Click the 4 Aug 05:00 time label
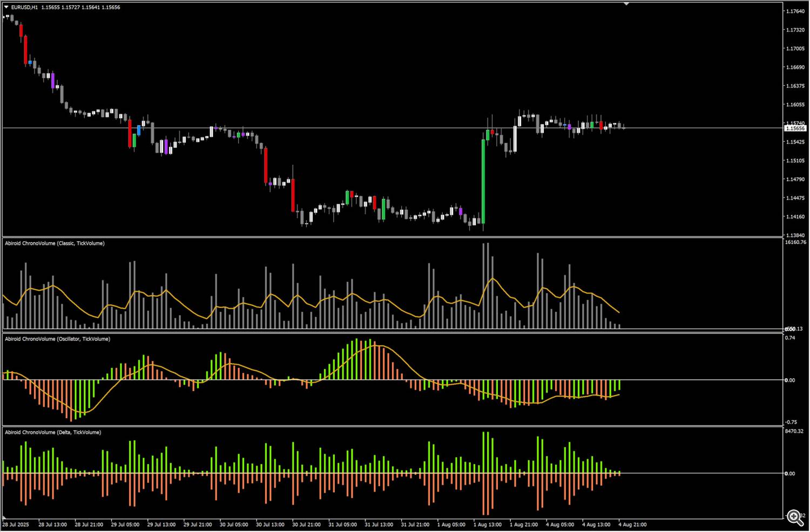Screen dimensions: 810x532 [x=560, y=524]
